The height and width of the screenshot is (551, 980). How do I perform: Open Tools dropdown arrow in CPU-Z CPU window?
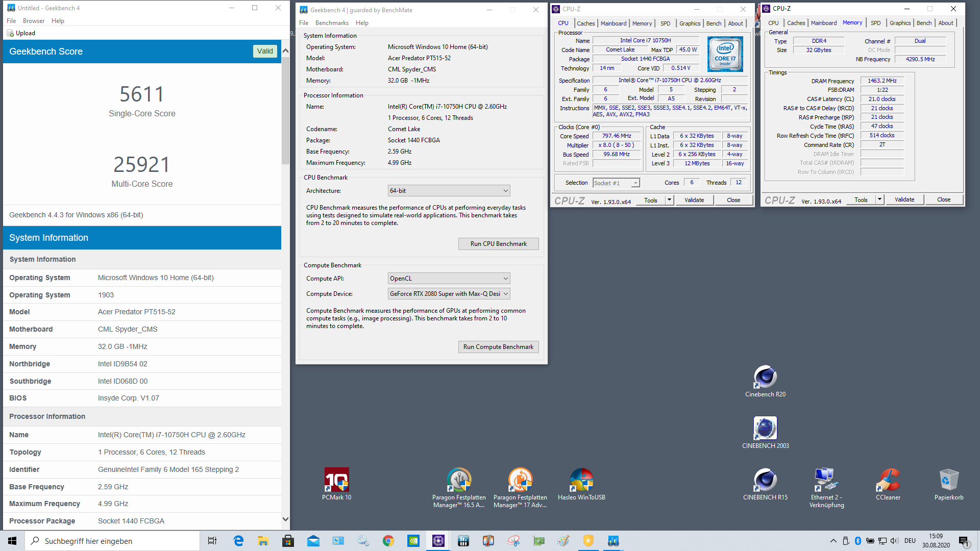coord(669,200)
